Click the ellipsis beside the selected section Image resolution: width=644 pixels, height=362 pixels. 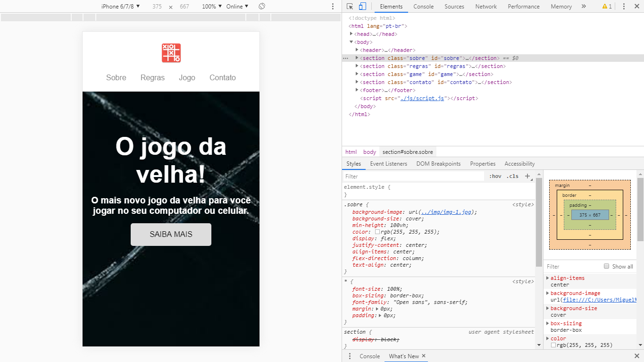345,58
